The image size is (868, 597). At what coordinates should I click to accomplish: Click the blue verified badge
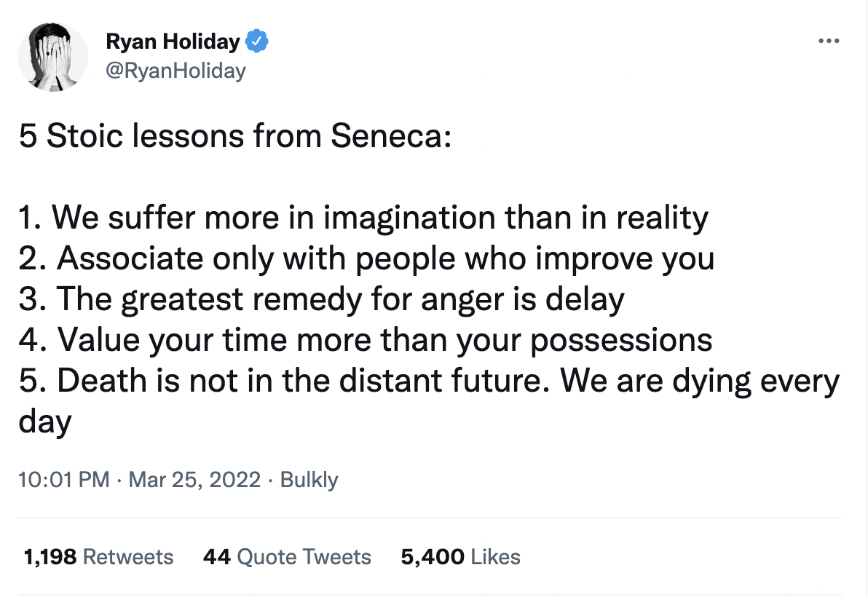click(x=256, y=42)
